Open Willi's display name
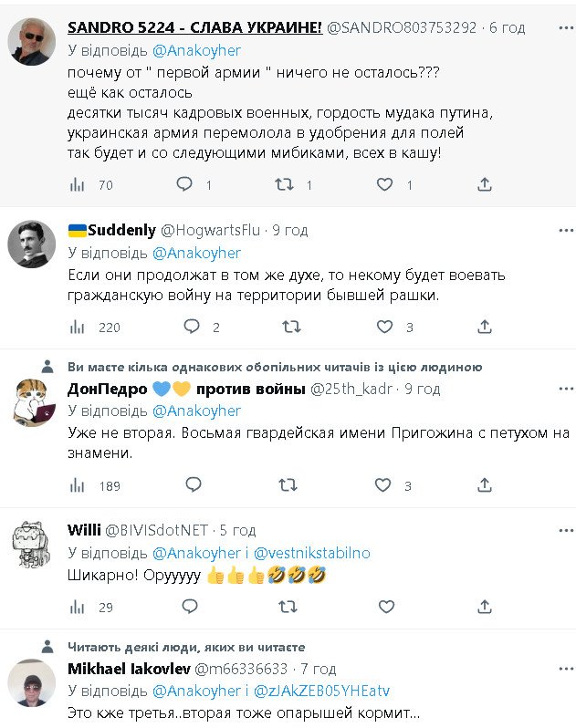Screen dimensions: 576x728 click(x=84, y=530)
